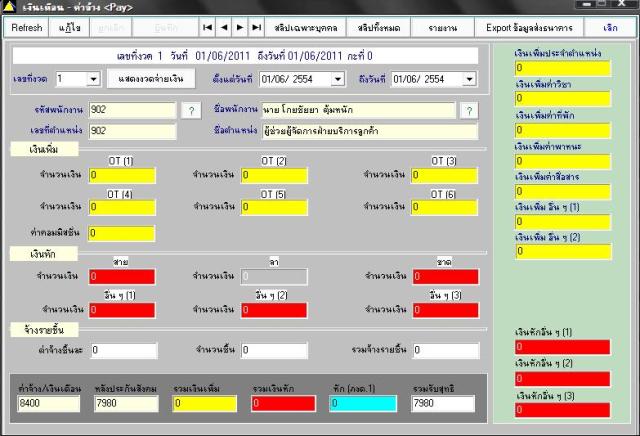Click the ค่าจ้าง/เงินเดือน 8400 salary field

point(49,403)
